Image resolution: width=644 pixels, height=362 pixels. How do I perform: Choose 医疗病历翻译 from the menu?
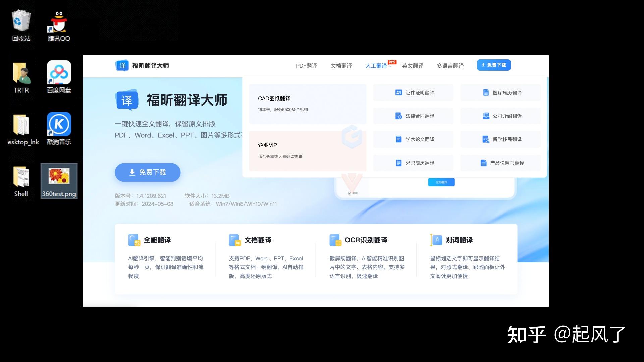(x=500, y=93)
